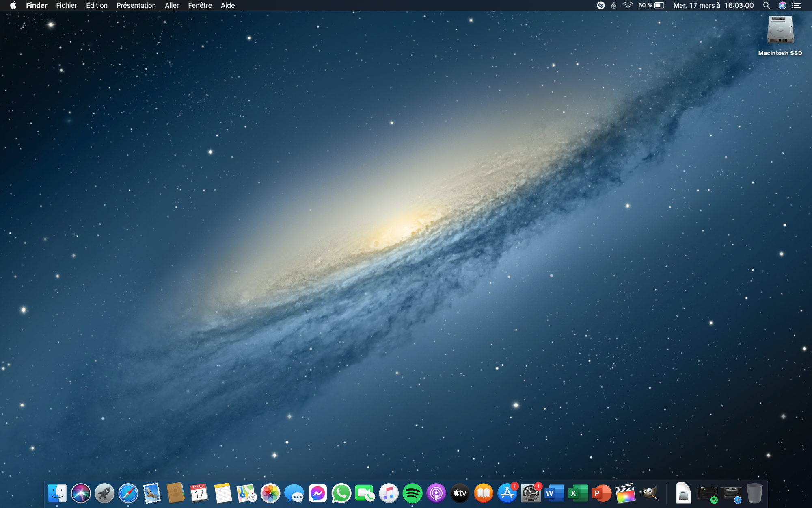Viewport: 812px width, 508px height.
Task: Open the Wi-Fi status menu
Action: [x=628, y=5]
